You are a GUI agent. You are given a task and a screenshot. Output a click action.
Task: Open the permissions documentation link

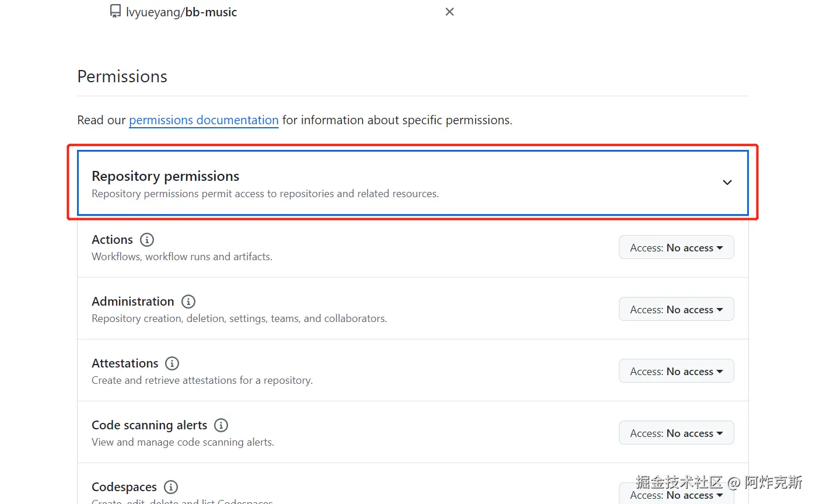204,120
